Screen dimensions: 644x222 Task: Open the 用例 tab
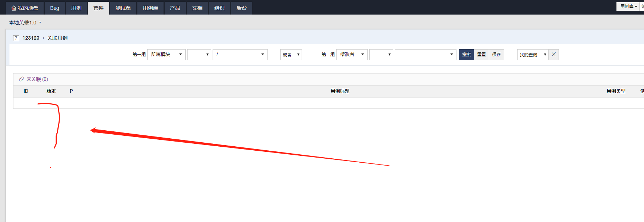click(x=76, y=8)
